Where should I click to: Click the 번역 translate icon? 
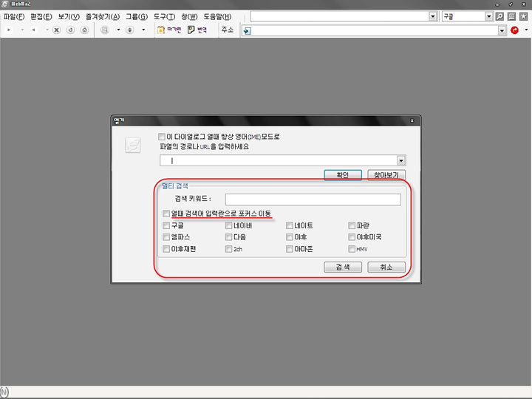[x=191, y=30]
